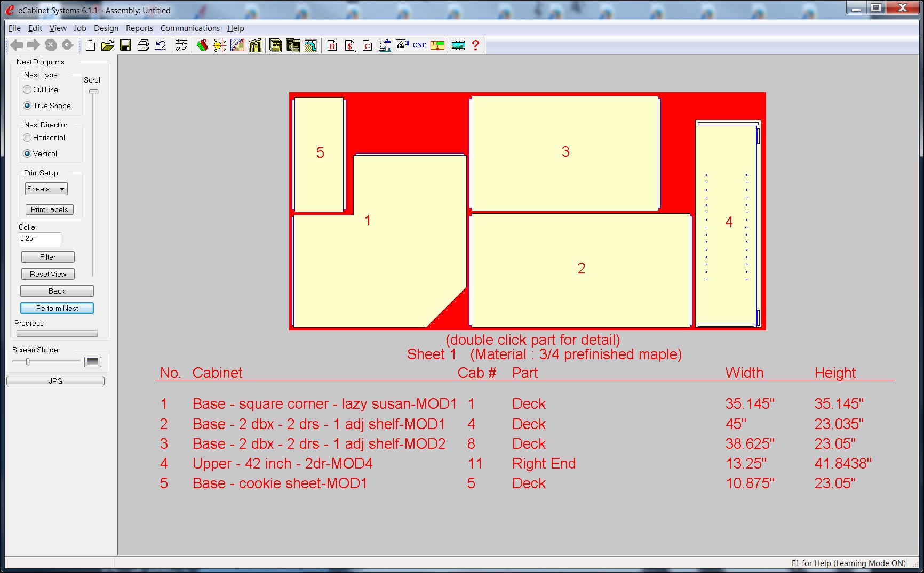Click the Undo arrow icon
This screenshot has height=573, width=924.
(x=160, y=45)
